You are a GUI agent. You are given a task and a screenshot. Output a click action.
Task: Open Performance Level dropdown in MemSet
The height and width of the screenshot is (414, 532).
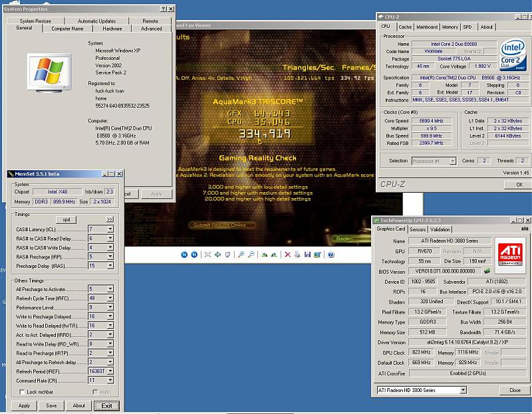110,307
